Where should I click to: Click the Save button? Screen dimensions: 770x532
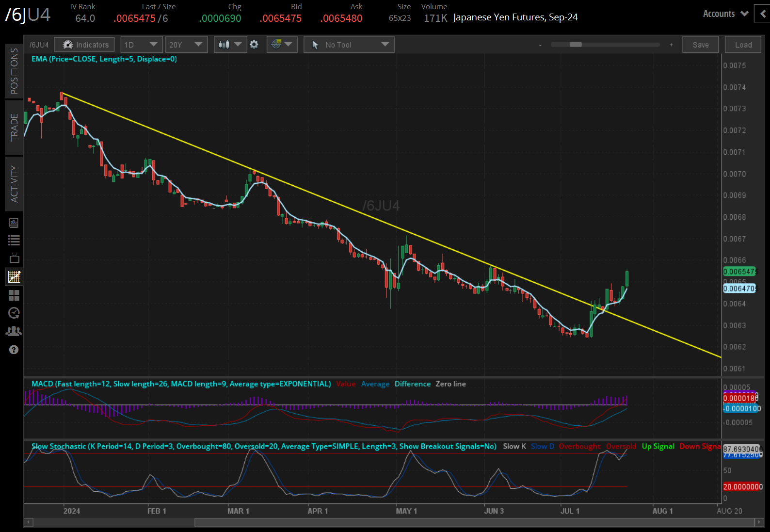[x=700, y=45]
